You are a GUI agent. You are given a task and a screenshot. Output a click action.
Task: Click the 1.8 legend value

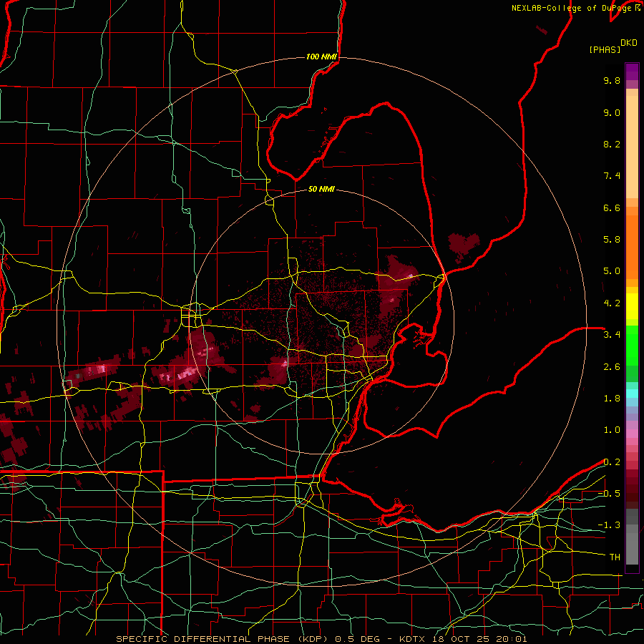coord(612,399)
